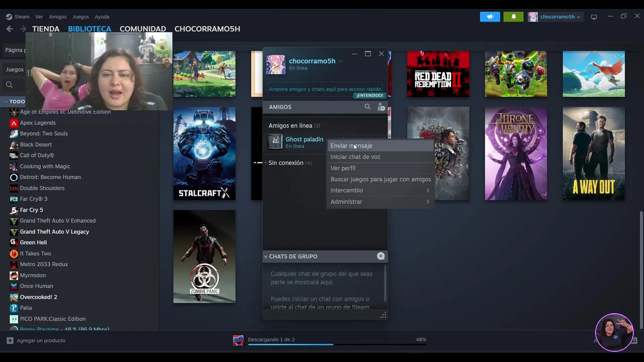Expand the Intercambio submenu
Image resolution: width=644 pixels, height=362 pixels.
tap(380, 191)
